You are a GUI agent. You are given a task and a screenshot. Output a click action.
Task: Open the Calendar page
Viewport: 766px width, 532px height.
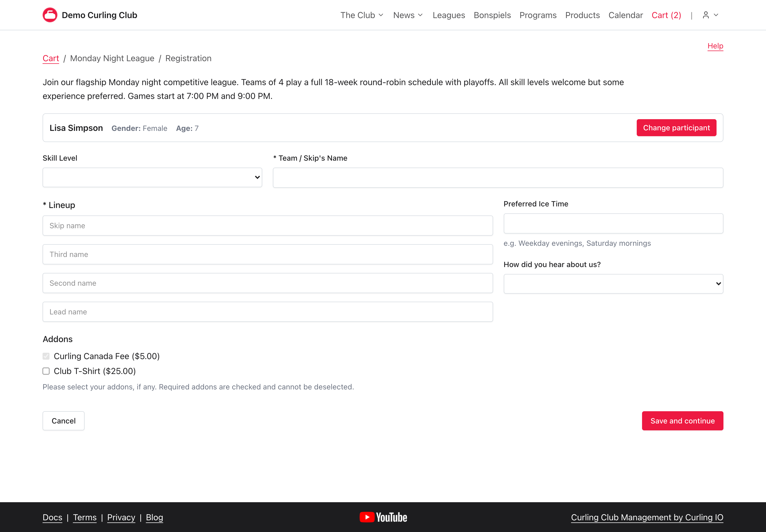tap(625, 15)
